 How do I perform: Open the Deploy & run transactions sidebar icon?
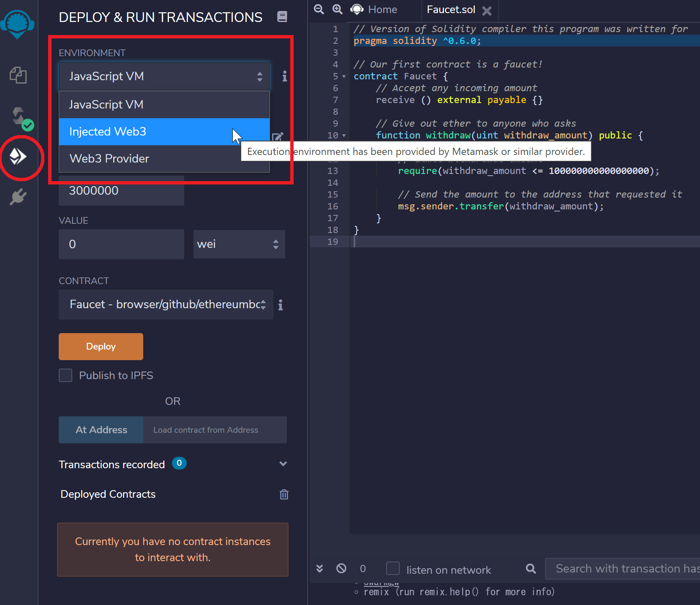[18, 157]
